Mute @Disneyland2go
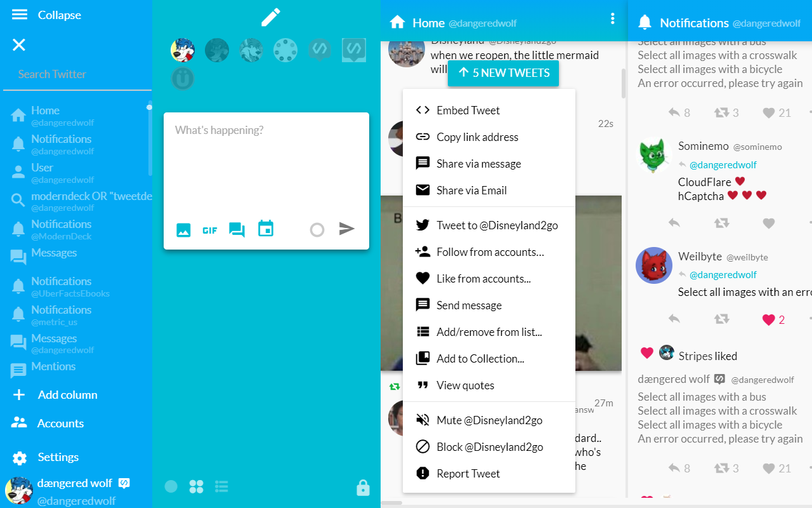The height and width of the screenshot is (508, 812). pos(489,420)
